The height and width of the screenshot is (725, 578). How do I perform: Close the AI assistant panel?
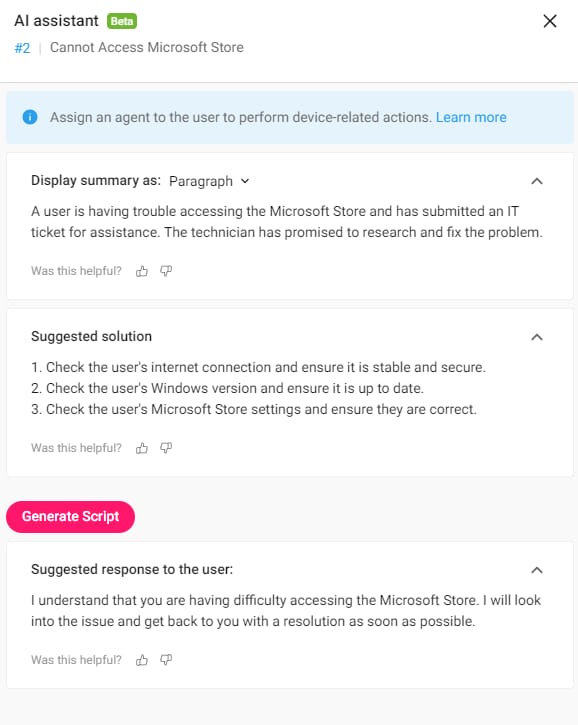(550, 21)
